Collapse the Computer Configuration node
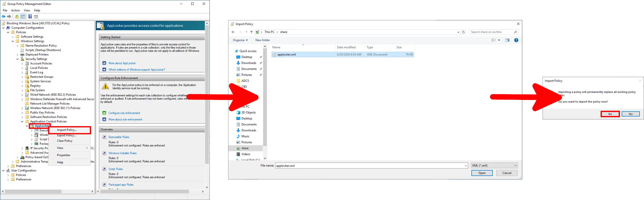The height and width of the screenshot is (200, 644). coord(3,28)
